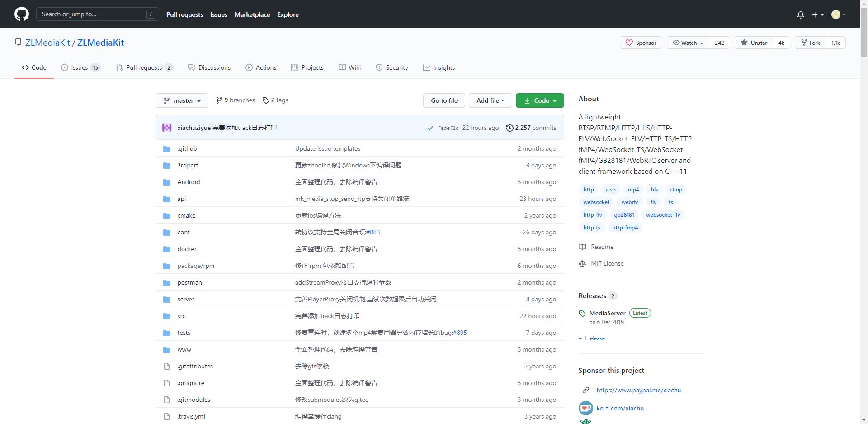Open the conf folder
The image size is (868, 424).
point(184,232)
